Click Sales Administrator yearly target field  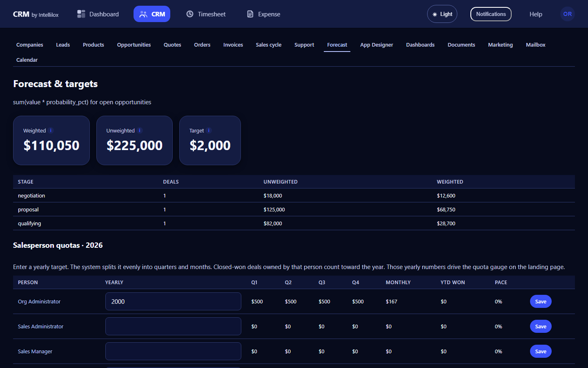[173, 326]
